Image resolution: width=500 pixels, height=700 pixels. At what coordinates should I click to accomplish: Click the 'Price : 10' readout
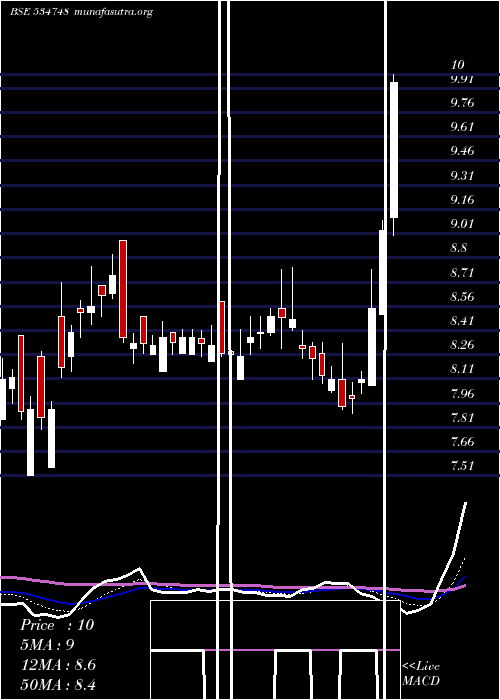click(57, 625)
